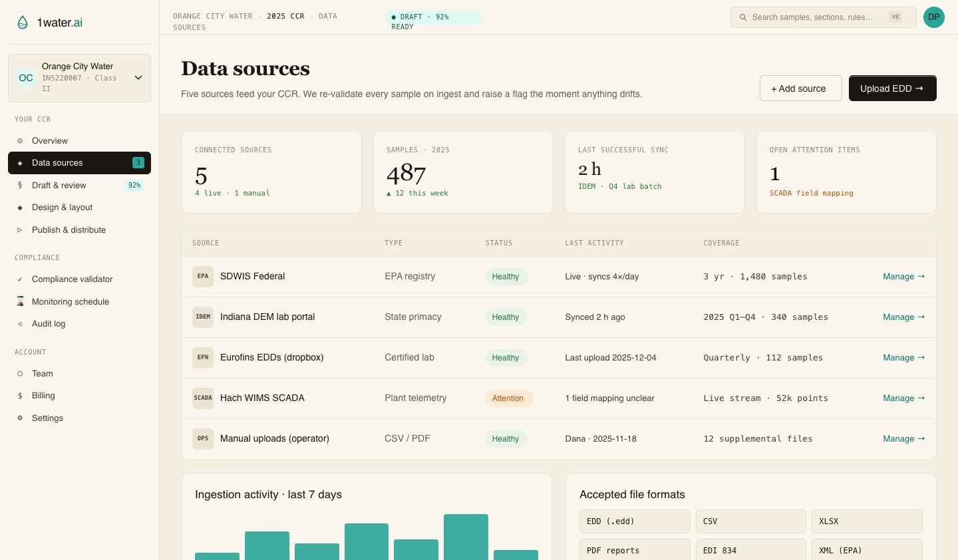This screenshot has width=958, height=560.
Task: Open Compliance validator in the sidebar
Action: coord(72,279)
